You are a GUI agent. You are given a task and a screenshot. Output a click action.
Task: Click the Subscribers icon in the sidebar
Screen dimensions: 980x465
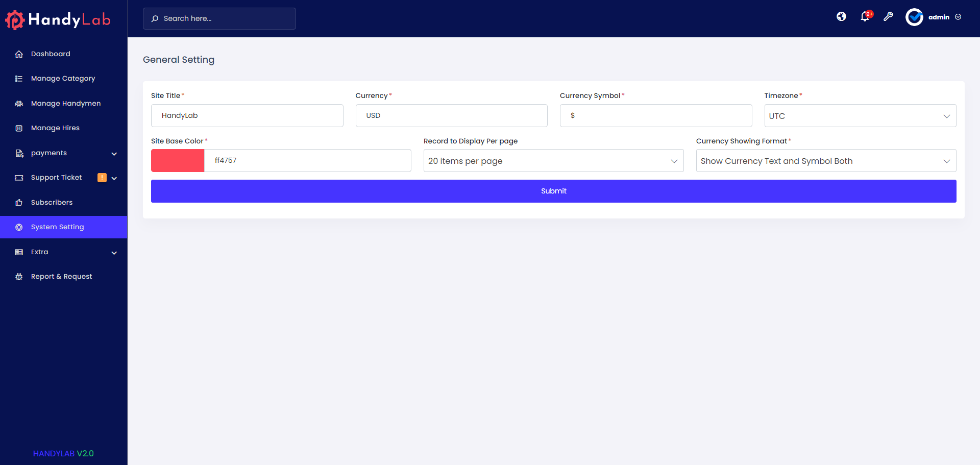click(x=19, y=202)
